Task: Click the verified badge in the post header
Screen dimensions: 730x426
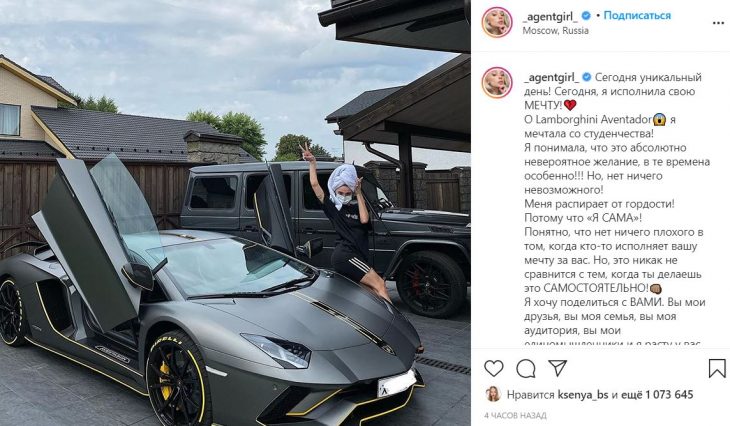Action: coord(586,15)
